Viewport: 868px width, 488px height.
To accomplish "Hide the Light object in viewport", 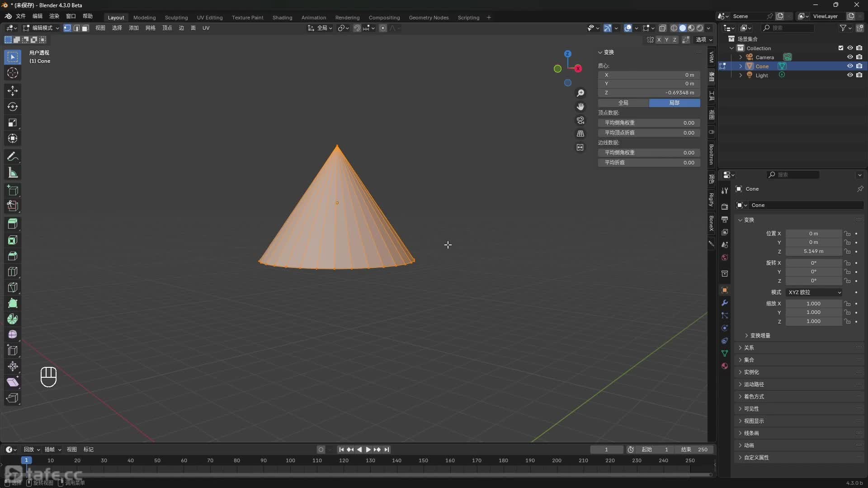I will tap(850, 75).
